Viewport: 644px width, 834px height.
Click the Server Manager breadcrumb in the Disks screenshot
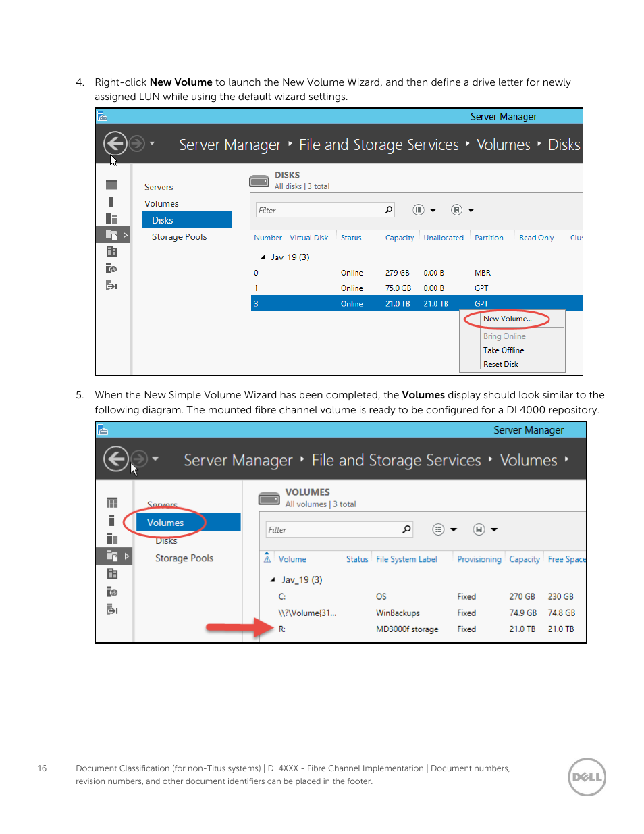pyautogui.click(x=230, y=145)
